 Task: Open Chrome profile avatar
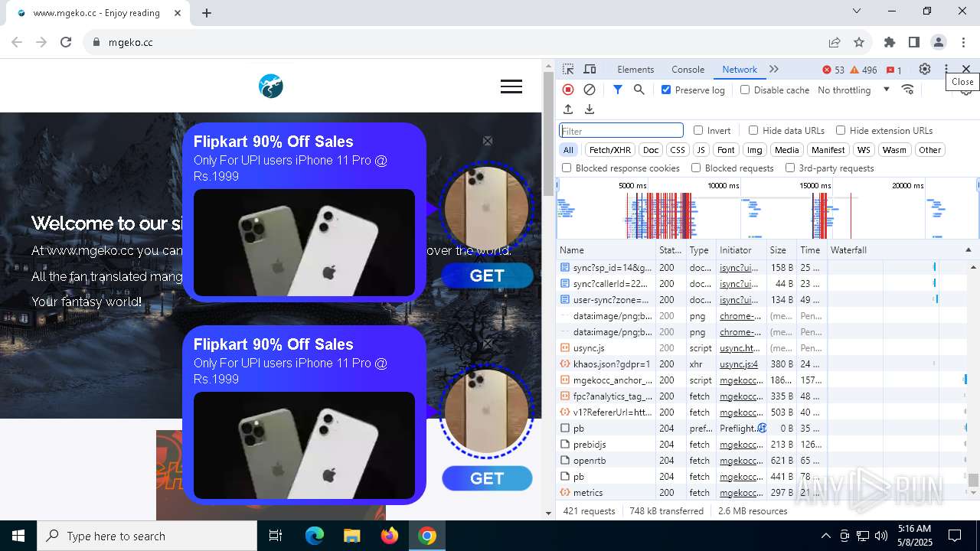point(939,42)
